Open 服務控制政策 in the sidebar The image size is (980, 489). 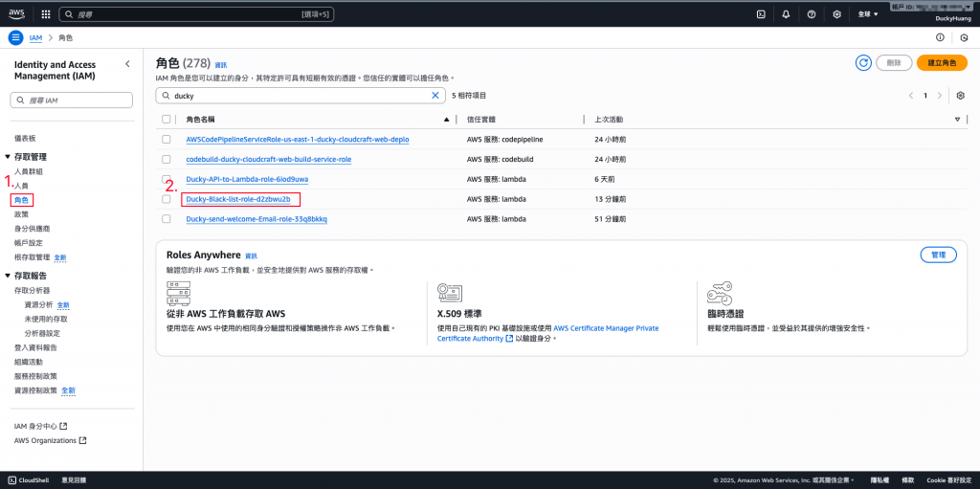click(x=35, y=376)
